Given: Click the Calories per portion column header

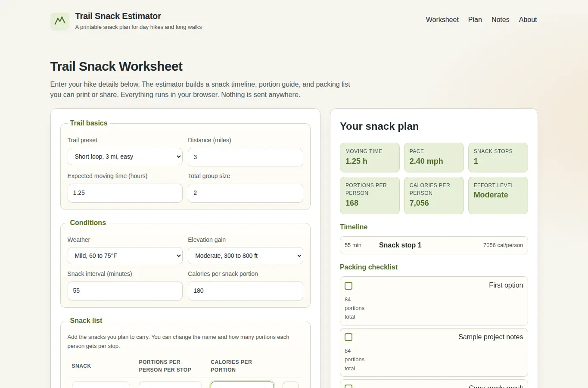Looking at the screenshot, I should (x=231, y=366).
